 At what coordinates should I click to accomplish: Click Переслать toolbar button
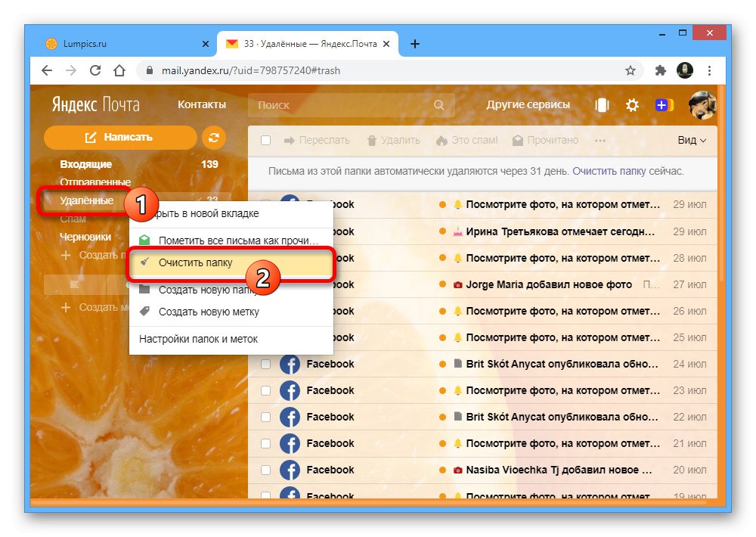point(317,141)
